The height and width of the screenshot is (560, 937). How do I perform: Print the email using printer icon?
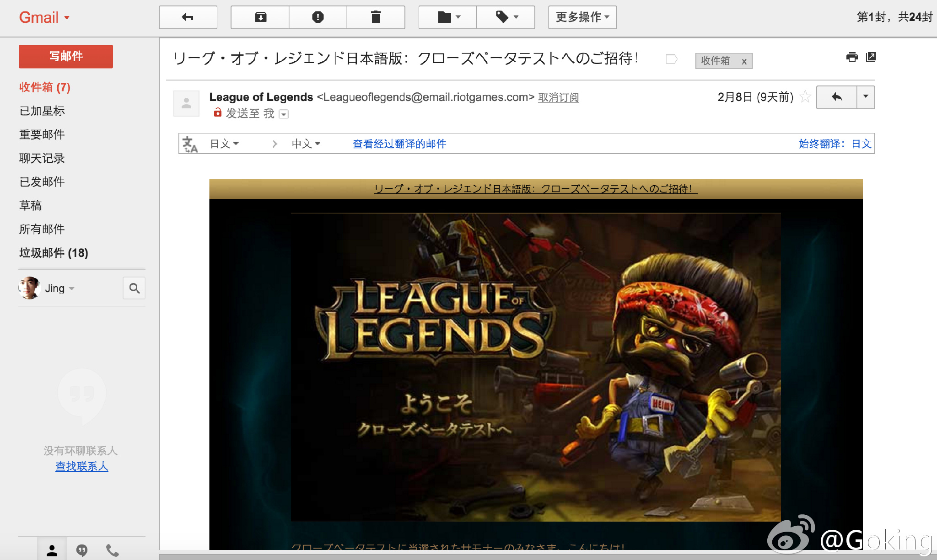click(852, 57)
